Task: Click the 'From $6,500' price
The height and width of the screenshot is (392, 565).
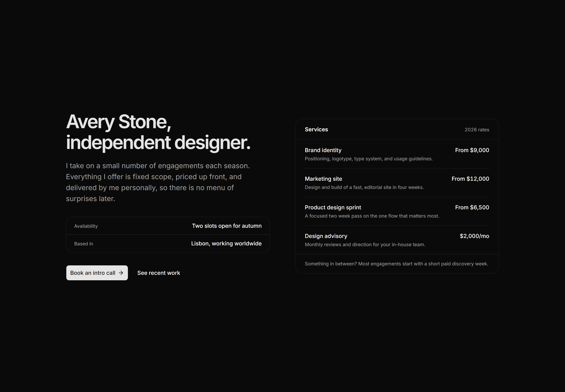Action: point(472,207)
